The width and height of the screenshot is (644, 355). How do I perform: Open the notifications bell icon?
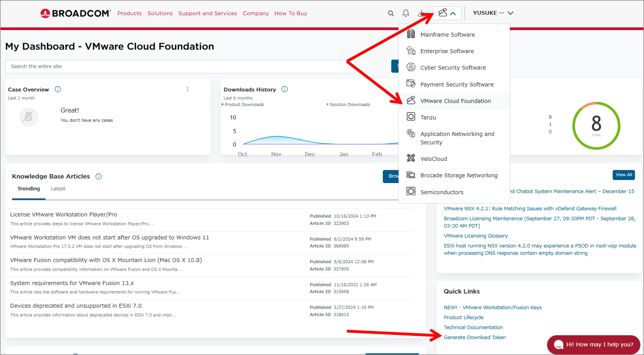coord(406,13)
